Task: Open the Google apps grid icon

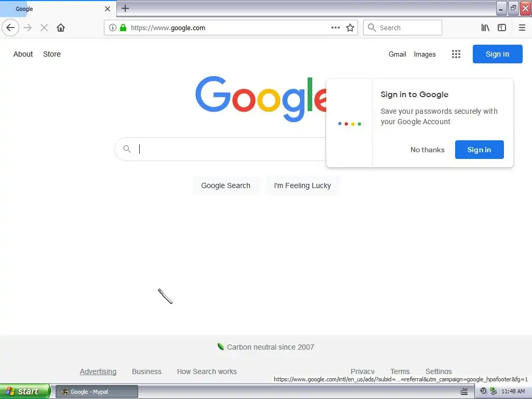Action: click(456, 54)
